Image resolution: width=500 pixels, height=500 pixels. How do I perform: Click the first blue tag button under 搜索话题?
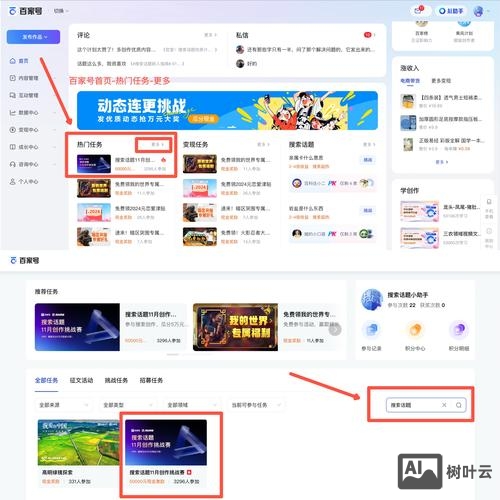(x=368, y=160)
